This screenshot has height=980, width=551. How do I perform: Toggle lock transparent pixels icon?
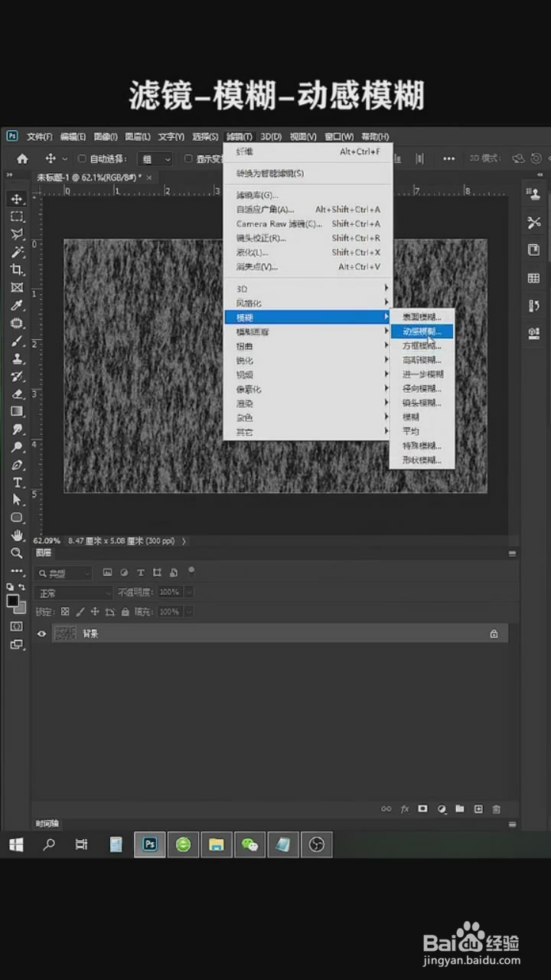[x=65, y=612]
